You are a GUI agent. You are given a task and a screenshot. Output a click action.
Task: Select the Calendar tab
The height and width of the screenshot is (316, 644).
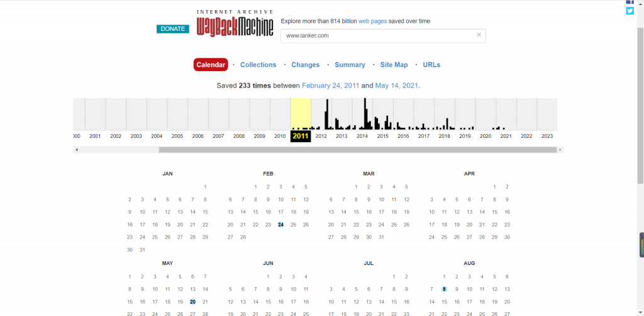211,64
